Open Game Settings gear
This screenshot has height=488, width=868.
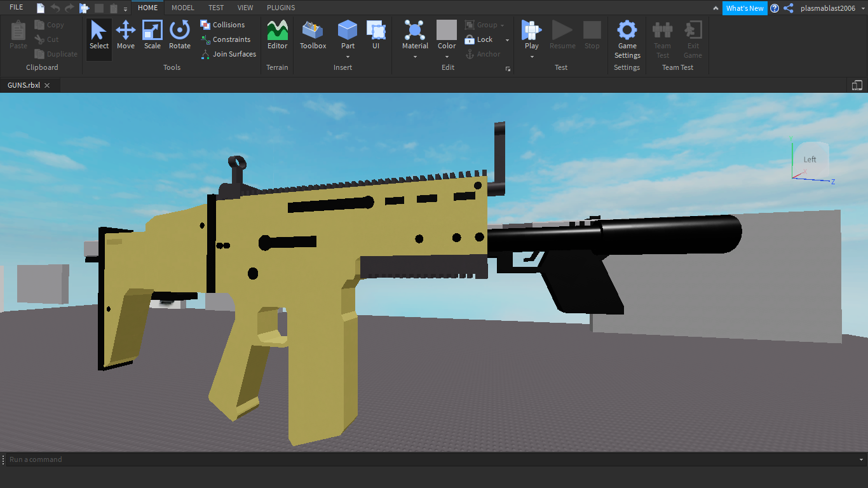pos(627,30)
